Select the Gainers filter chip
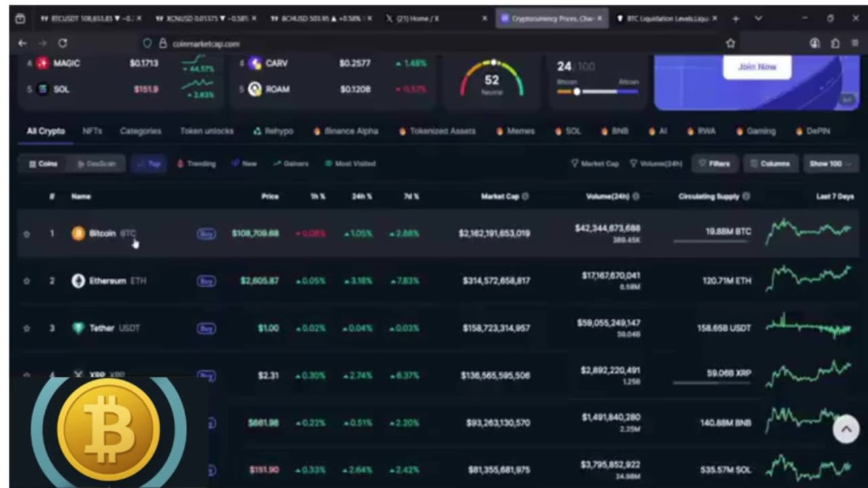Image resolution: width=868 pixels, height=488 pixels. pos(290,164)
